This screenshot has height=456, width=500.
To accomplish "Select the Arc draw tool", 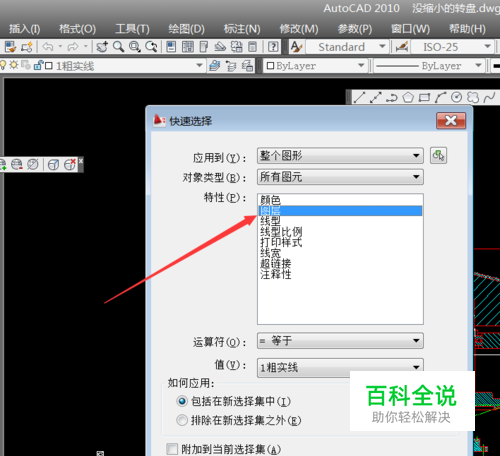I will click(440, 97).
